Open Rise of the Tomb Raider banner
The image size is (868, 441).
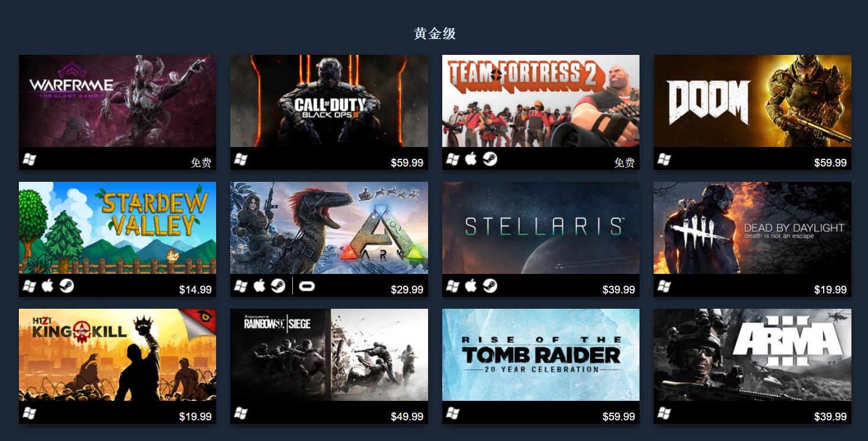click(x=541, y=355)
